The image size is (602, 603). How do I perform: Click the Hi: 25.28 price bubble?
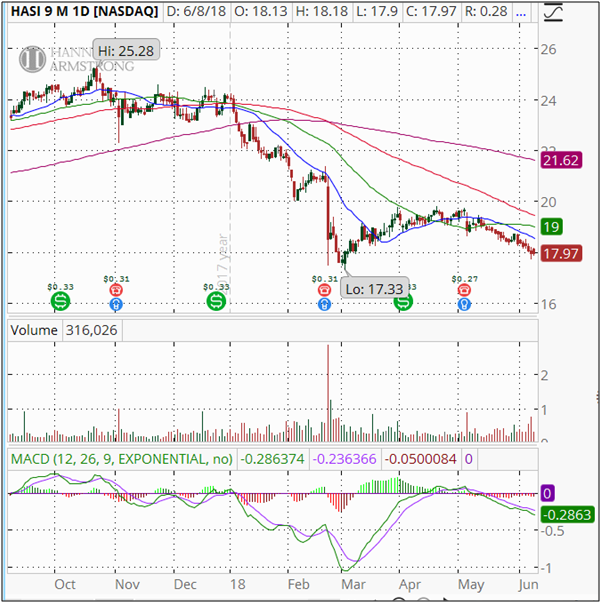[126, 50]
